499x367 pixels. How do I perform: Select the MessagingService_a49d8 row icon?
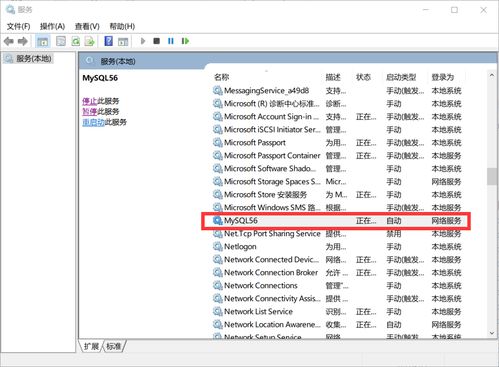pyautogui.click(x=218, y=91)
